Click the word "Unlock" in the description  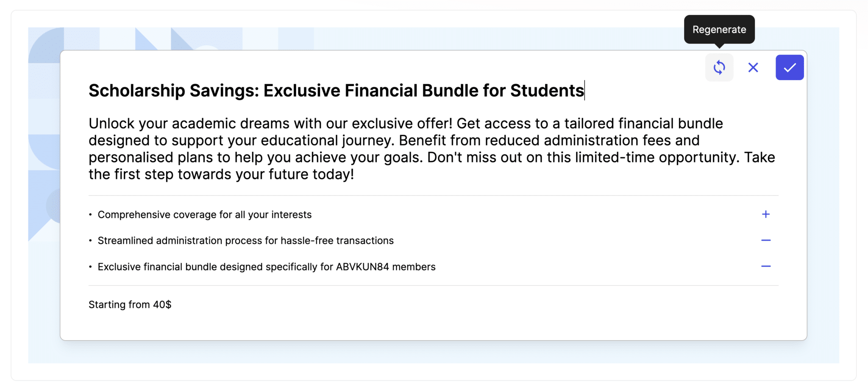111,123
